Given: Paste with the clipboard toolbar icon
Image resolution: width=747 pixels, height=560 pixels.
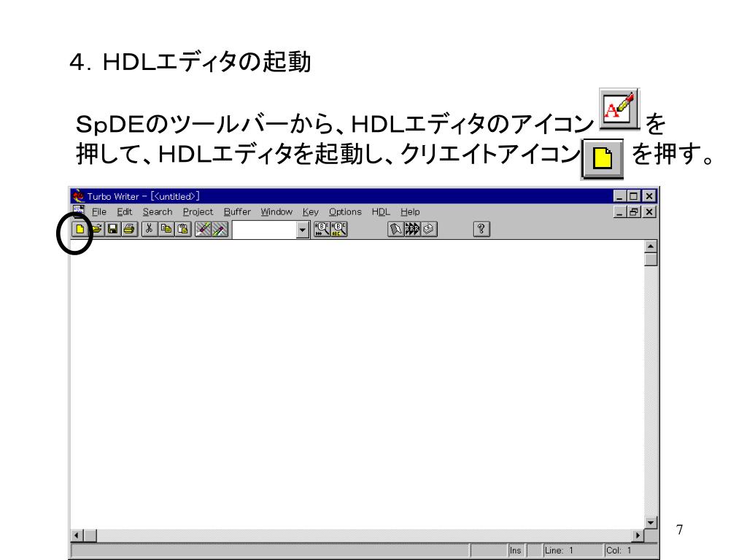Looking at the screenshot, I should [x=182, y=230].
